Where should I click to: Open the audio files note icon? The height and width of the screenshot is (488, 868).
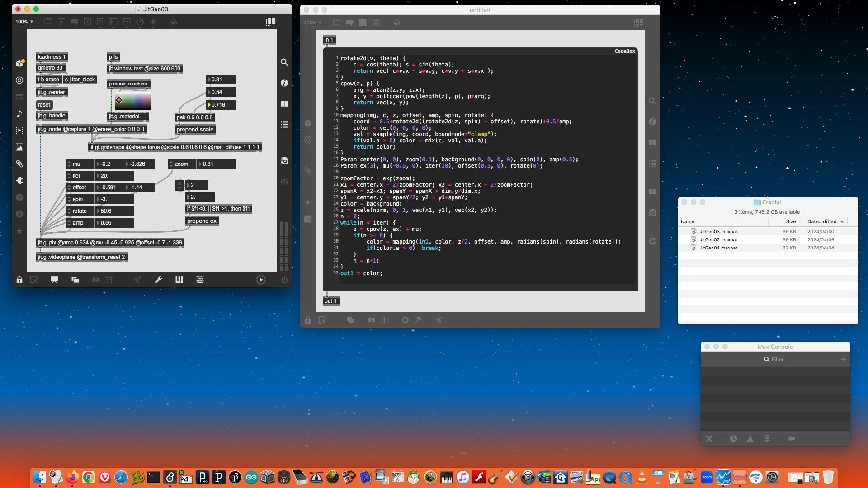tap(19, 114)
